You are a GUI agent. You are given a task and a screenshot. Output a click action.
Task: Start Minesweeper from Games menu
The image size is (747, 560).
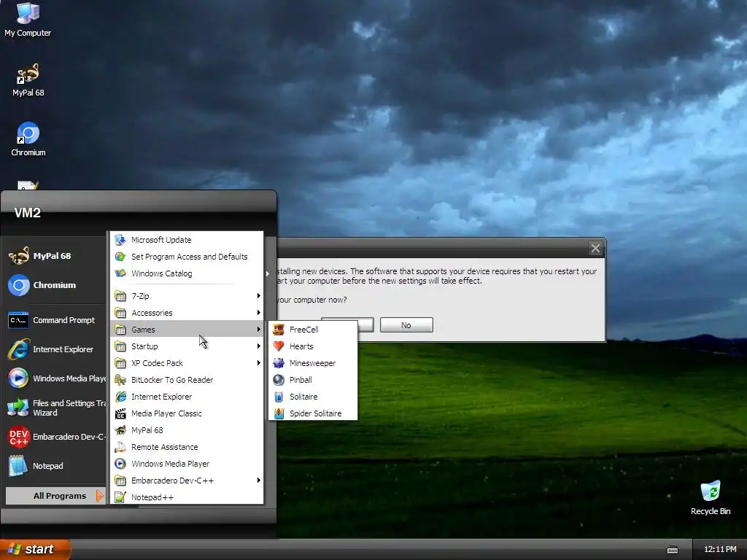coord(313,363)
